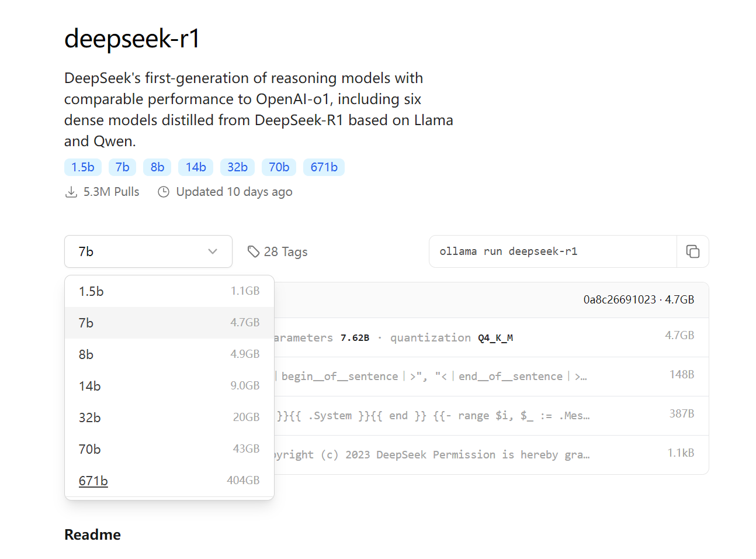Select the 70b 43GB dropdown entry
756x559 pixels.
coord(169,449)
